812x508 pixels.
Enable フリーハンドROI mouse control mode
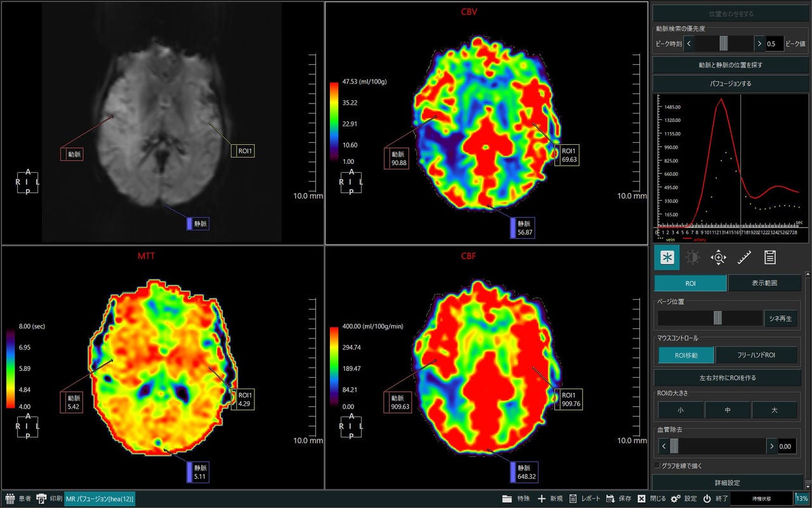[756, 355]
